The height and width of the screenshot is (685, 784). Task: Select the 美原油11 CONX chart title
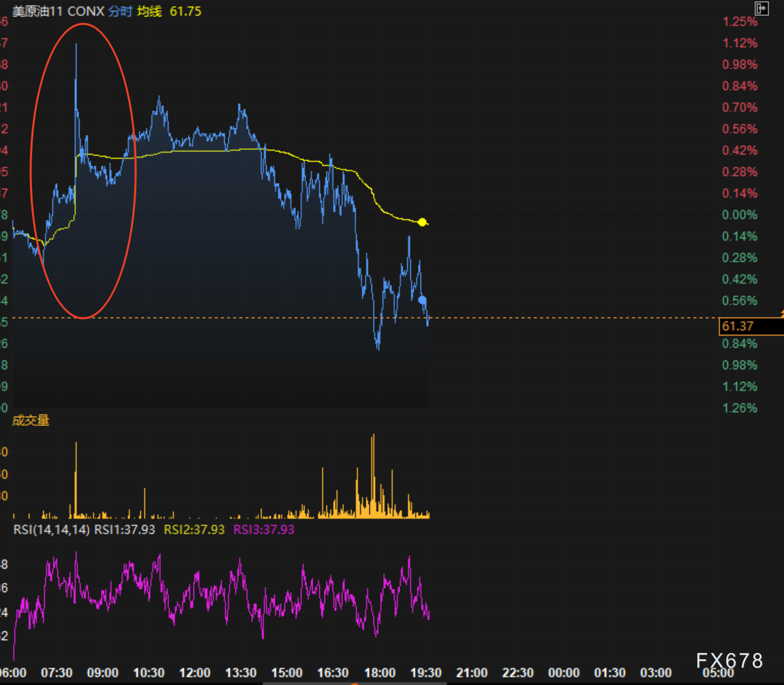59,12
